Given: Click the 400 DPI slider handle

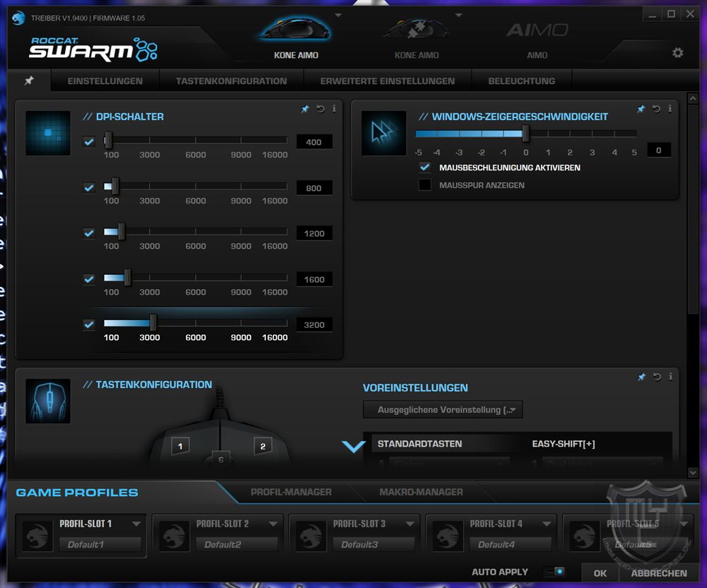Looking at the screenshot, I should pyautogui.click(x=108, y=141).
